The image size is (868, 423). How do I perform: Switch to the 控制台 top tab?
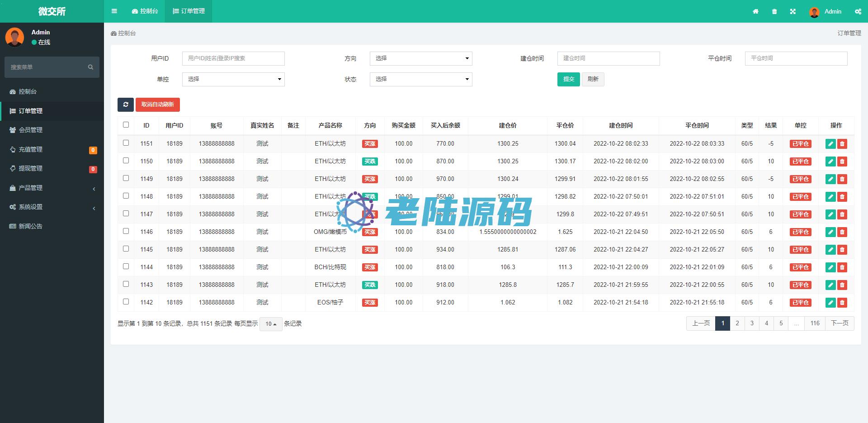click(145, 11)
